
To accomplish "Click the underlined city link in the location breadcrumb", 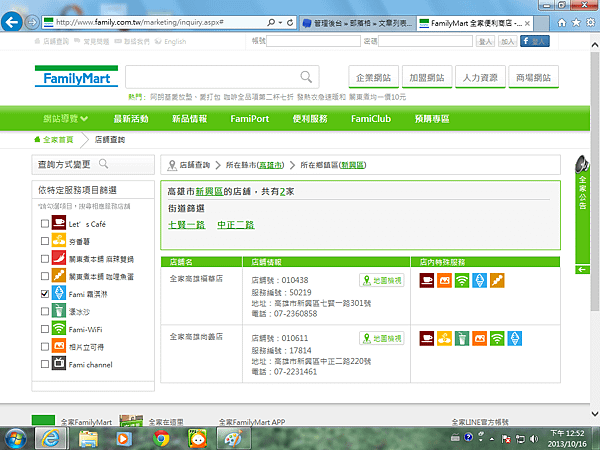I will pos(271,165).
